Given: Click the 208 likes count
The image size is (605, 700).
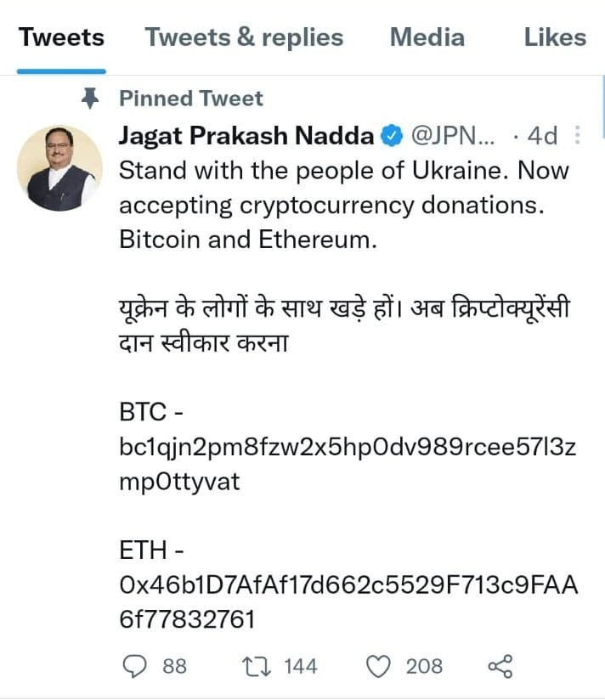Looking at the screenshot, I should 424,667.
